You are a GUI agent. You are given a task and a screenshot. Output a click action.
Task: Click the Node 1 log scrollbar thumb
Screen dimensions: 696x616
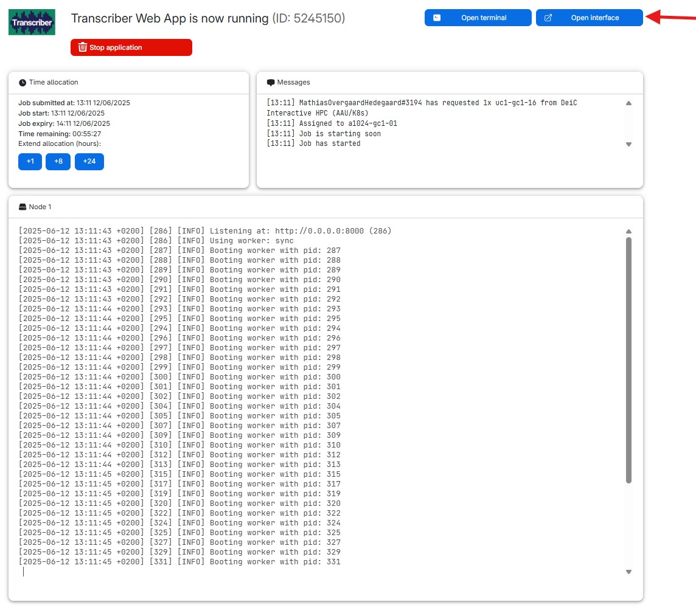(x=628, y=360)
